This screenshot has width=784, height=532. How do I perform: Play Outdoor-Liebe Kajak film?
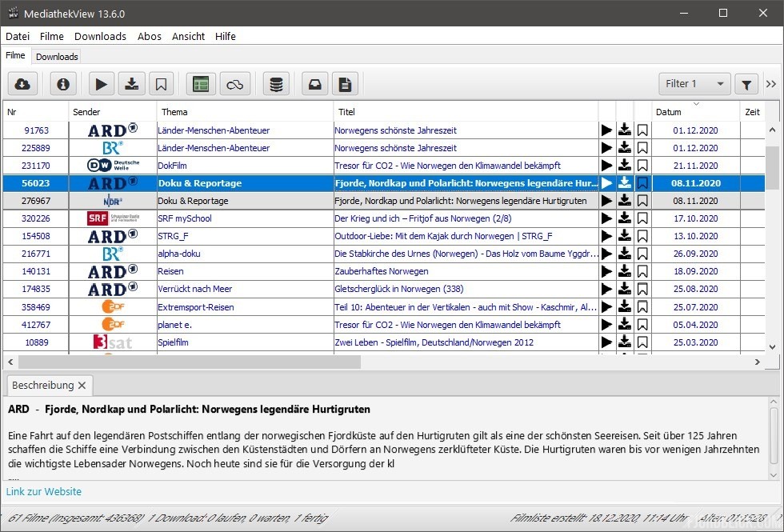point(607,236)
